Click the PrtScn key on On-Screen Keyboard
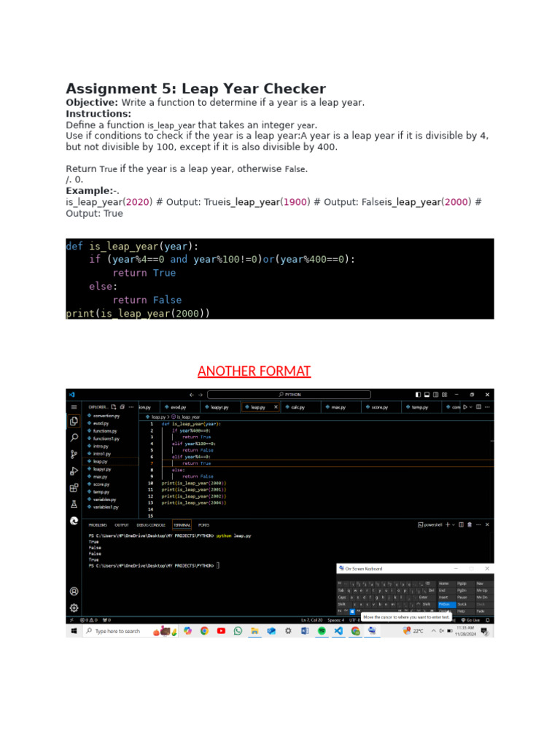The image size is (560, 747). (x=446, y=604)
